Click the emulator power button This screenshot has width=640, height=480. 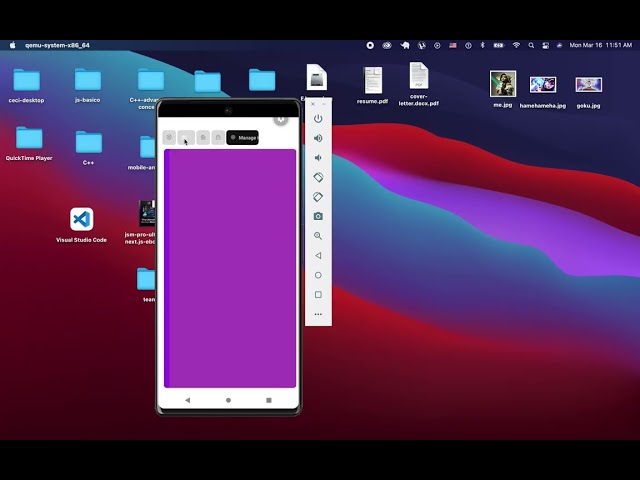(318, 119)
